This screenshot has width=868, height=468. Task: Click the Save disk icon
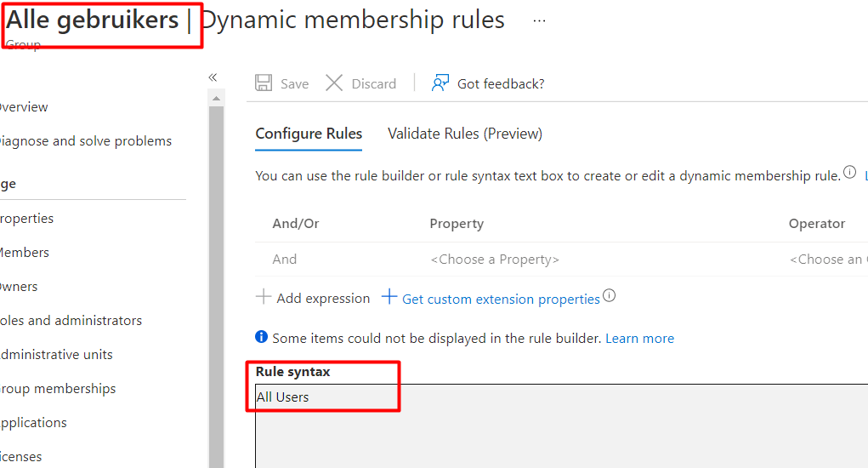pos(264,83)
